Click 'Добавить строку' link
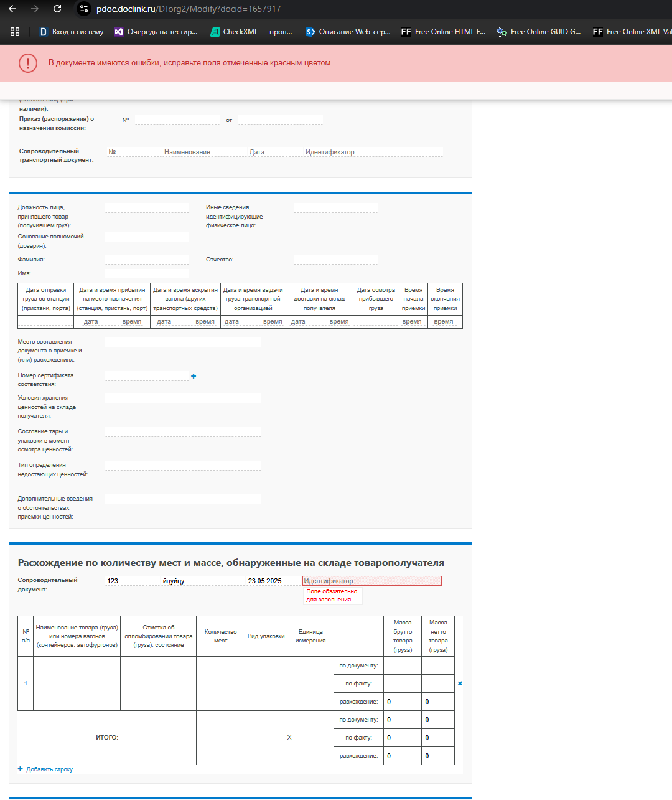Image resolution: width=672 pixels, height=800 pixels. pyautogui.click(x=50, y=769)
